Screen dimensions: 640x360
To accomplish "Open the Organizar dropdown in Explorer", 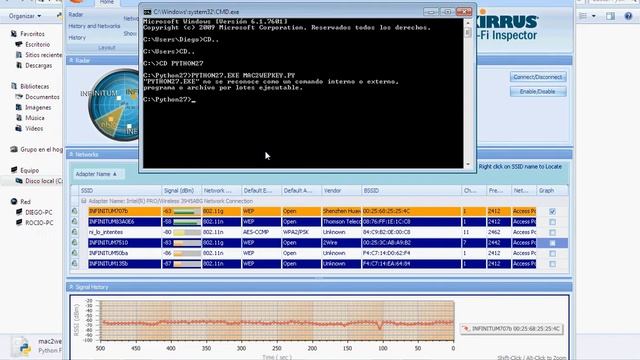I will 25,16.
